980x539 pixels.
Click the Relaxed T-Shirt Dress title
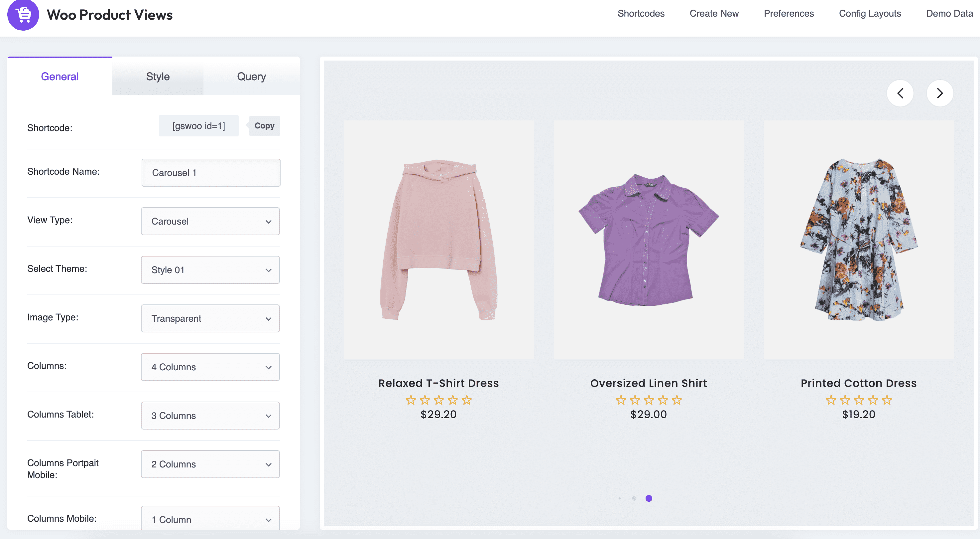pyautogui.click(x=439, y=383)
